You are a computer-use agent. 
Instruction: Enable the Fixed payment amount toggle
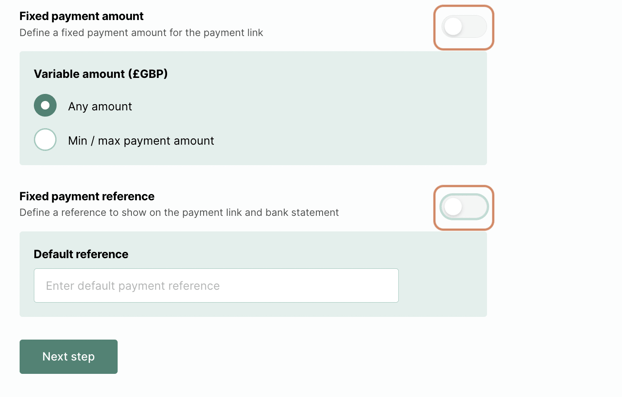tap(464, 27)
